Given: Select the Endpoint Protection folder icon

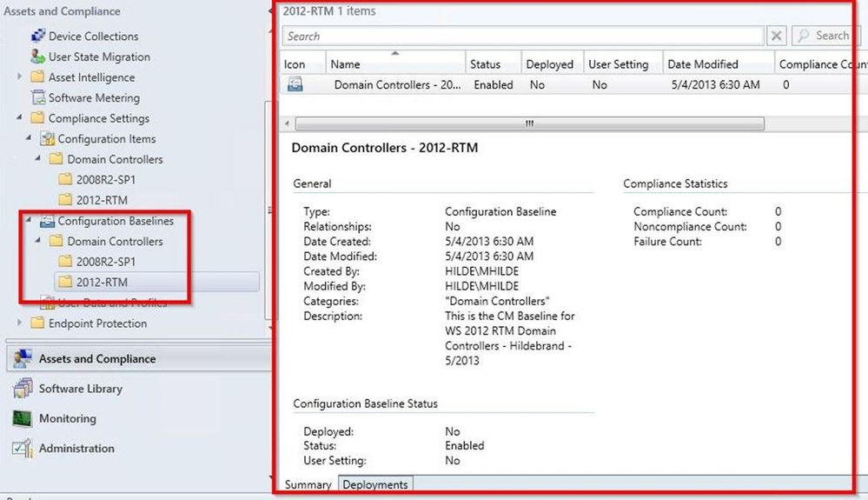Looking at the screenshot, I should [x=37, y=323].
